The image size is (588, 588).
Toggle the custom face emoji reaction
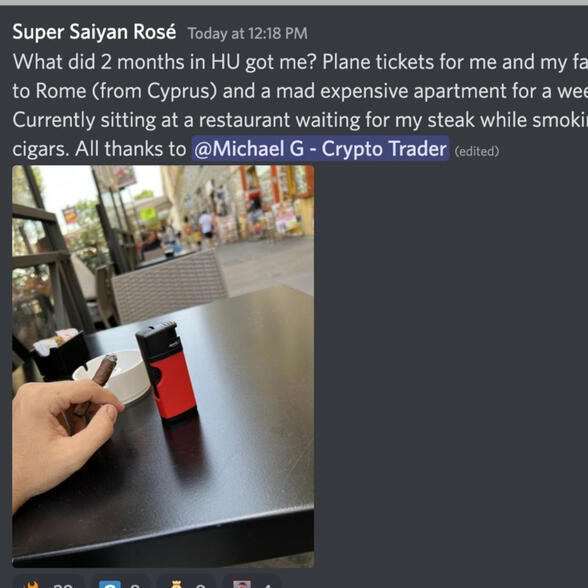251,582
